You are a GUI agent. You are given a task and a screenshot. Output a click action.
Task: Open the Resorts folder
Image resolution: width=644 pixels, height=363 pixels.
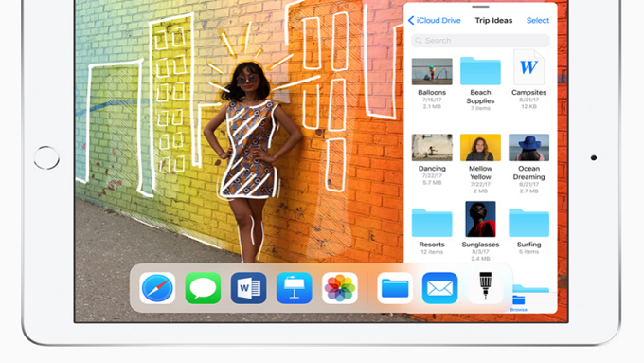[x=432, y=223]
